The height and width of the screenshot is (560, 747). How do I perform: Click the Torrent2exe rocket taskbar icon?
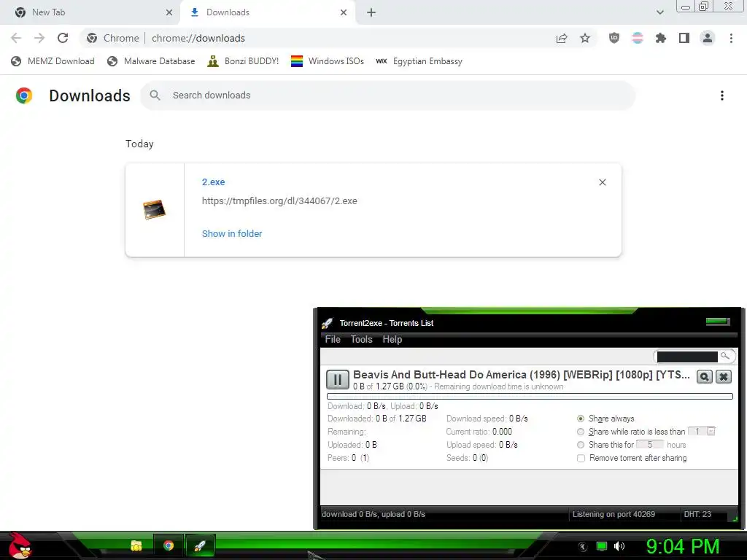(x=200, y=545)
